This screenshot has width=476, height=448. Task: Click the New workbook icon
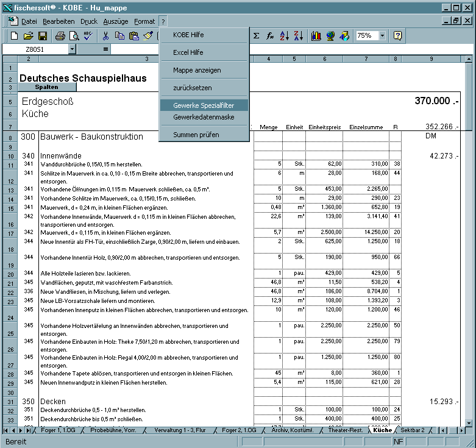coord(16,36)
